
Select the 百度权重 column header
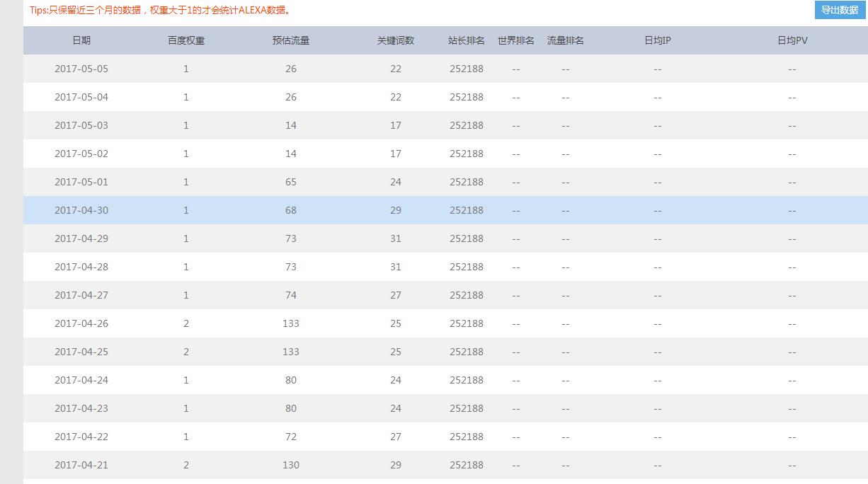186,40
